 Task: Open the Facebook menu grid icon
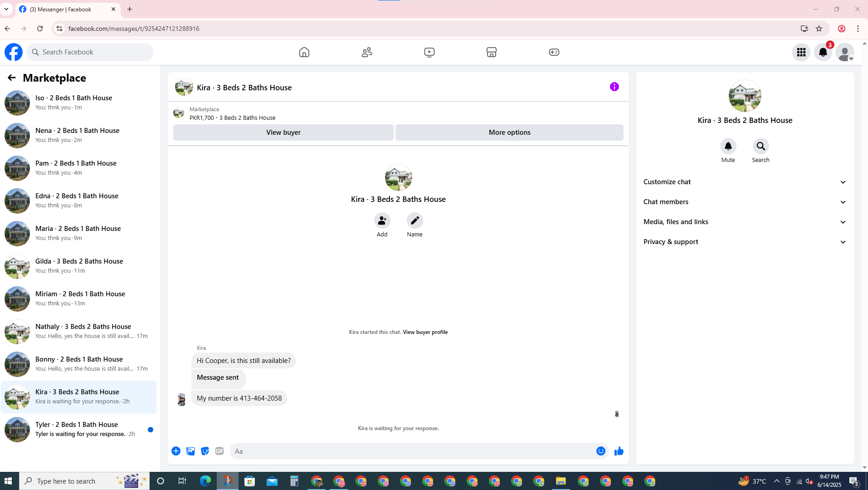coord(801,52)
